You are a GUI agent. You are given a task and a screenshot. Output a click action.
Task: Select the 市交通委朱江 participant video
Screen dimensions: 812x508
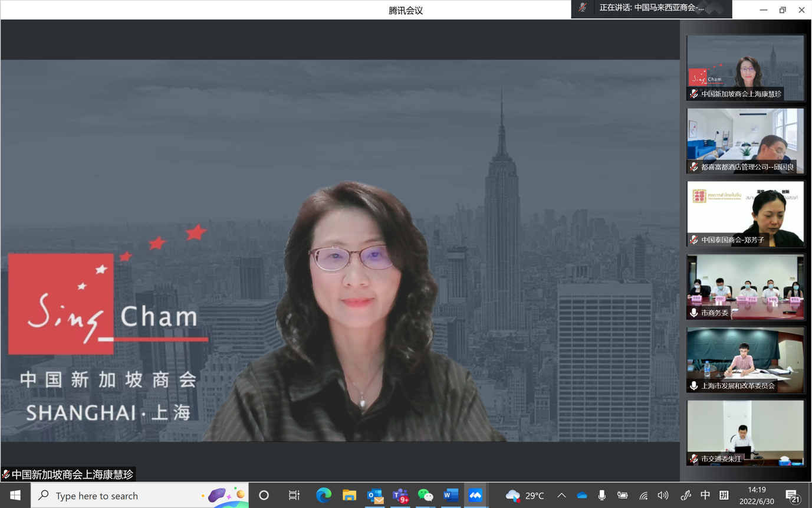pyautogui.click(x=745, y=433)
